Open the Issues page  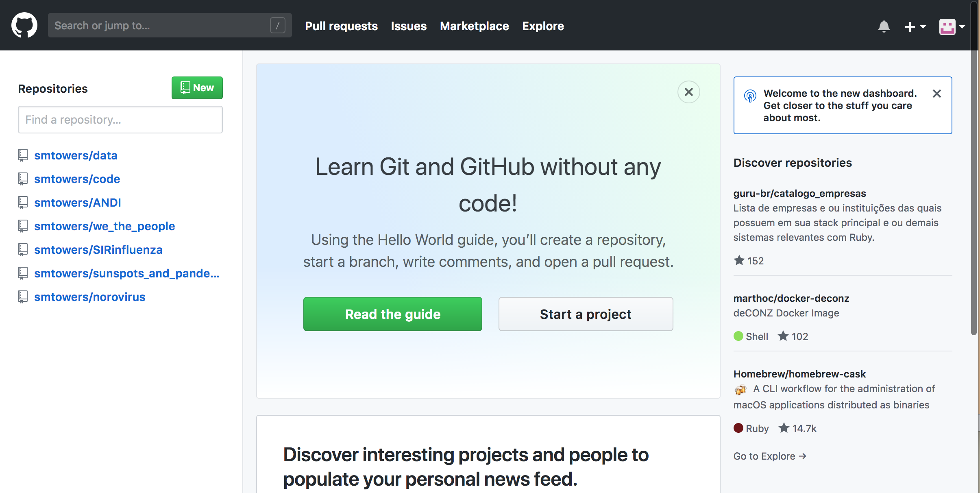coord(409,26)
